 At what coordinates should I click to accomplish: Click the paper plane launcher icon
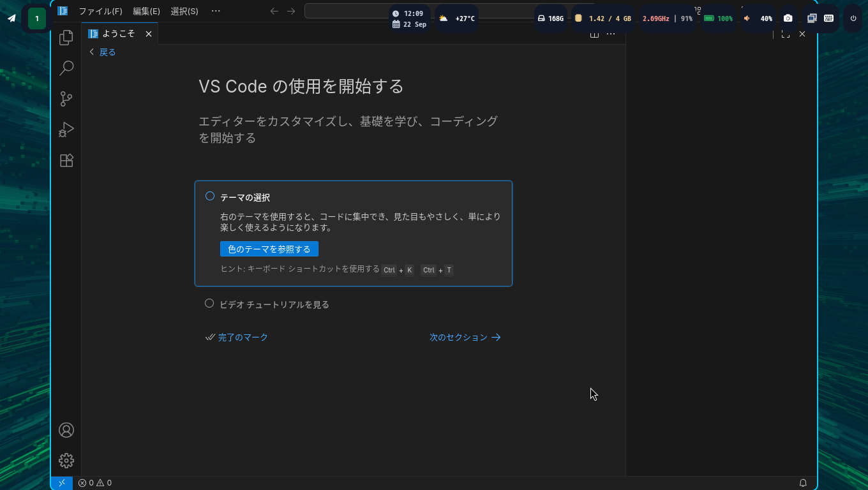(11, 19)
